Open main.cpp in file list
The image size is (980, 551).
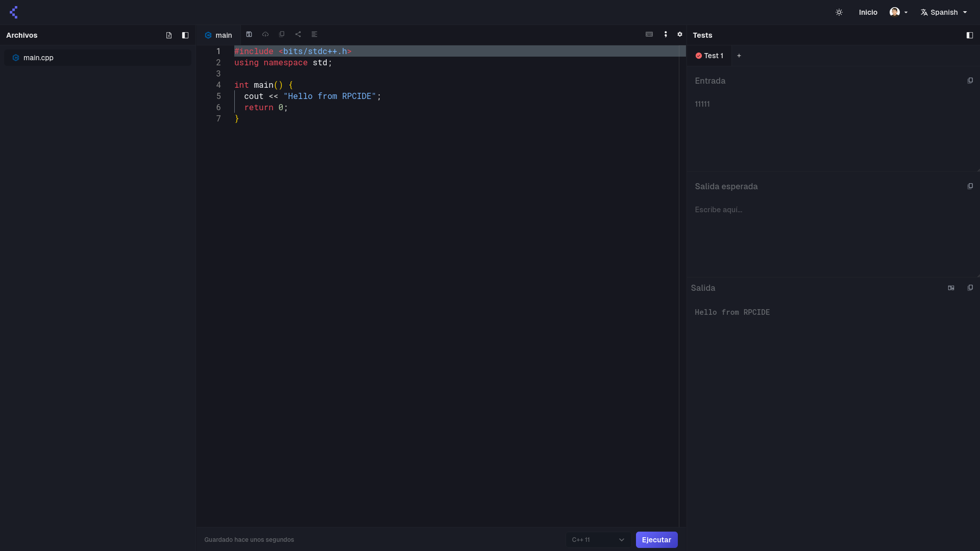pos(38,58)
